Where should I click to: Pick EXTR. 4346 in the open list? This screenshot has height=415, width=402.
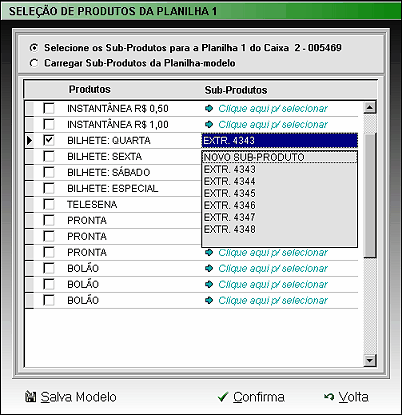click(x=280, y=205)
